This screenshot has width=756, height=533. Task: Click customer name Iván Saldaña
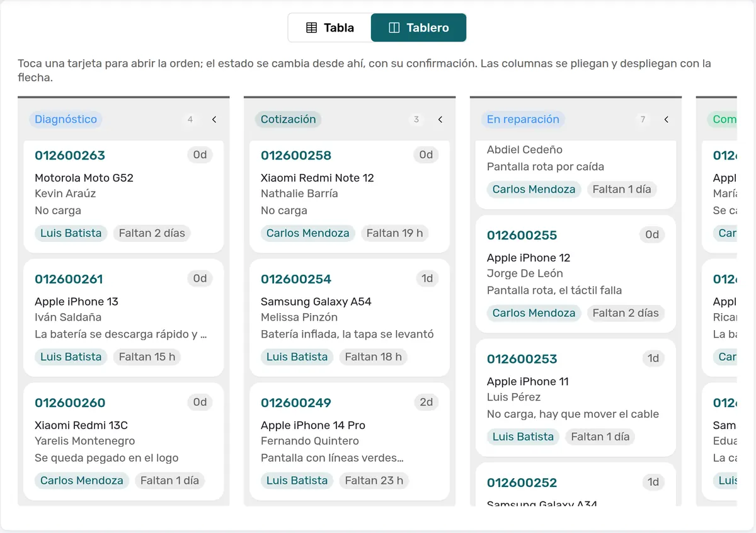pyautogui.click(x=68, y=317)
